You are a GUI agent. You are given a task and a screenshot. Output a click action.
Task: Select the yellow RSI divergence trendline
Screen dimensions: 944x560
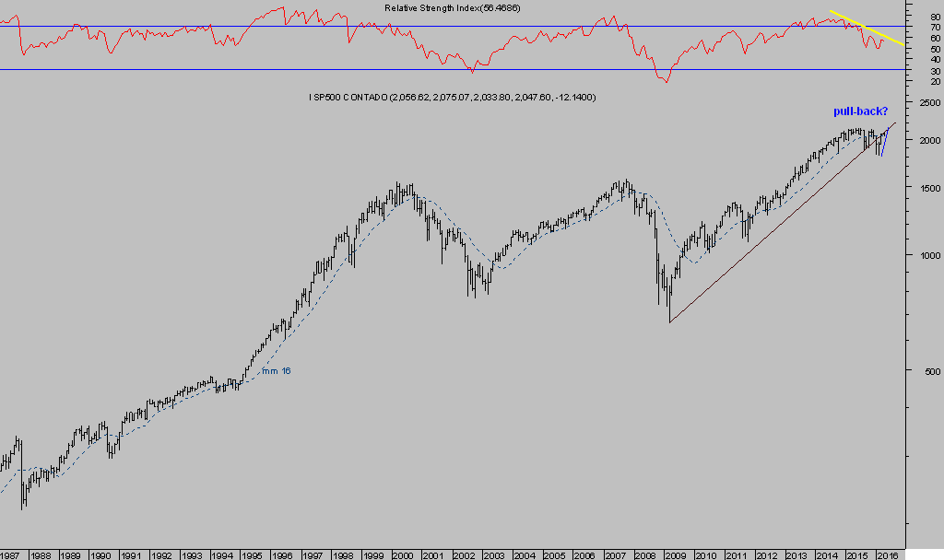click(x=867, y=28)
